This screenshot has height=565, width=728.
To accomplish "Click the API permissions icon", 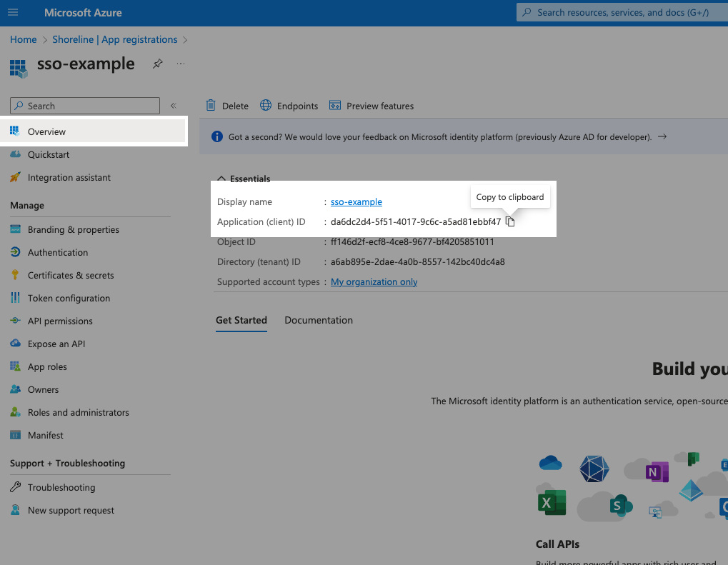I will [15, 320].
